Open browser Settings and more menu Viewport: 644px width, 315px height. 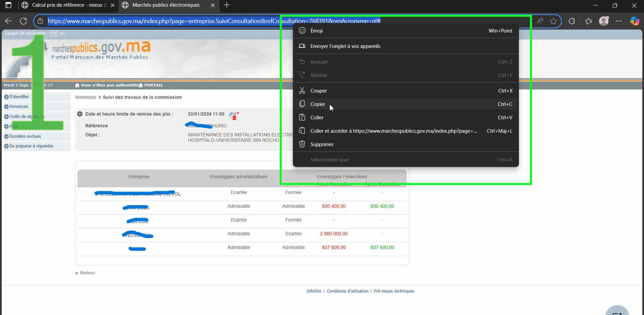(x=619, y=21)
